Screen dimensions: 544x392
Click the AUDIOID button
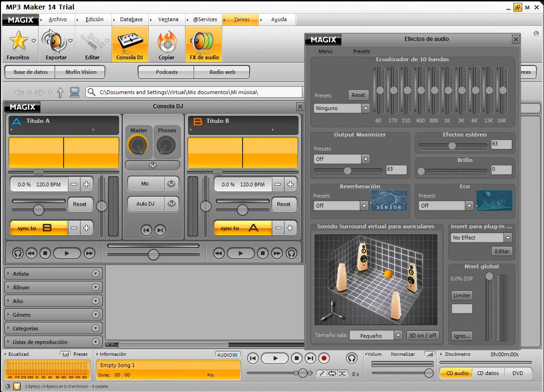pos(227,355)
